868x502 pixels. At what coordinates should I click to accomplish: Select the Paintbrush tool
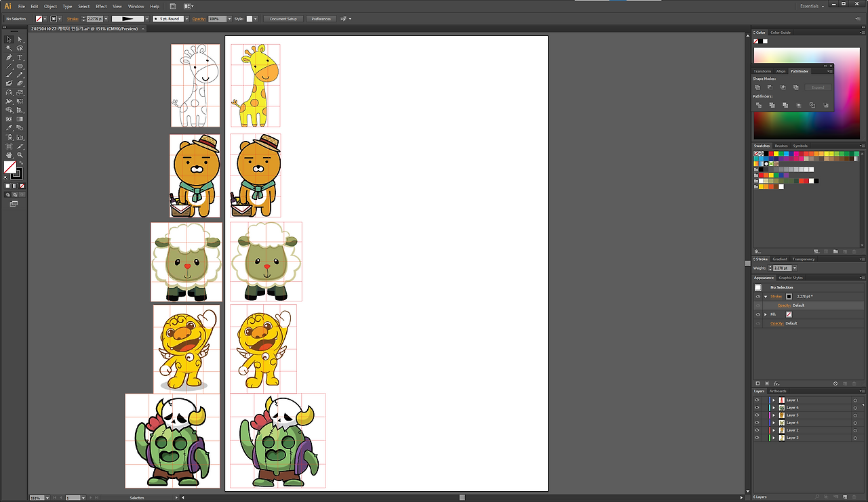[9, 75]
